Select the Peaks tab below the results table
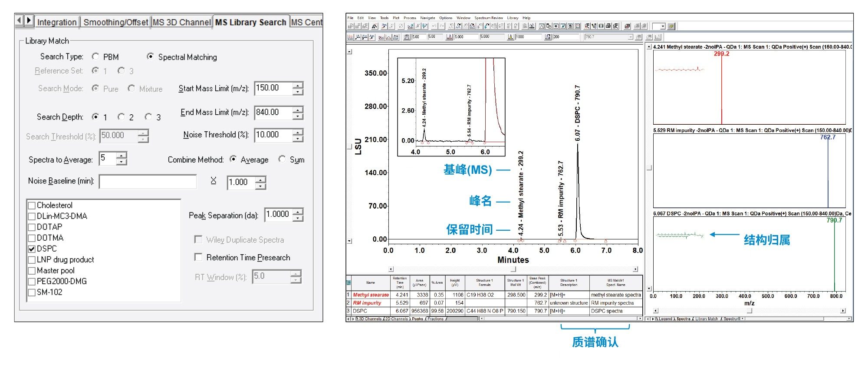868x375 pixels. 417,319
